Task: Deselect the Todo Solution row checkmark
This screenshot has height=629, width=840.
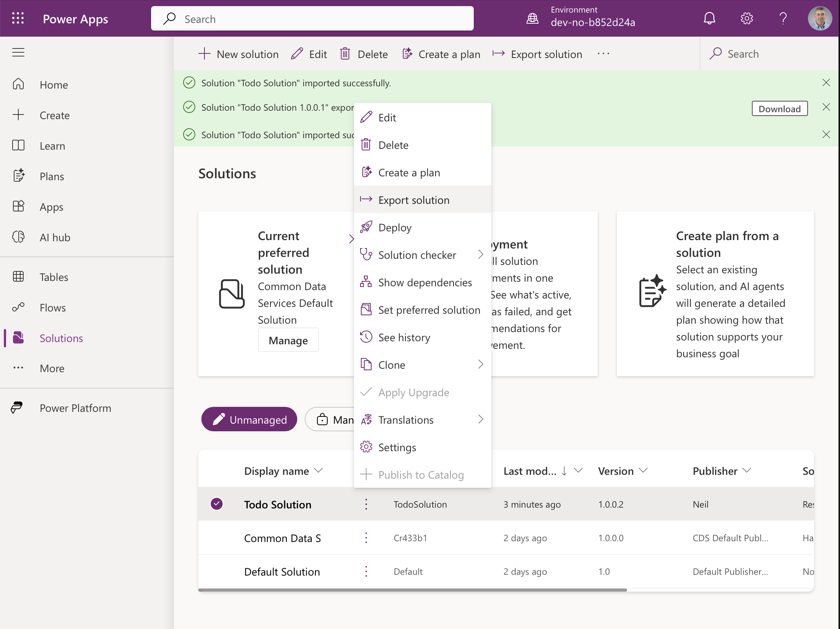Action: (x=217, y=504)
